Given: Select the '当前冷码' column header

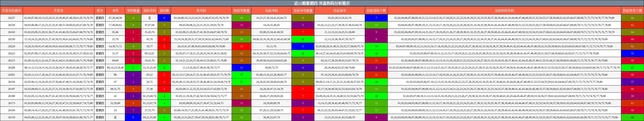Looking at the screenshot, I should 271,11.
